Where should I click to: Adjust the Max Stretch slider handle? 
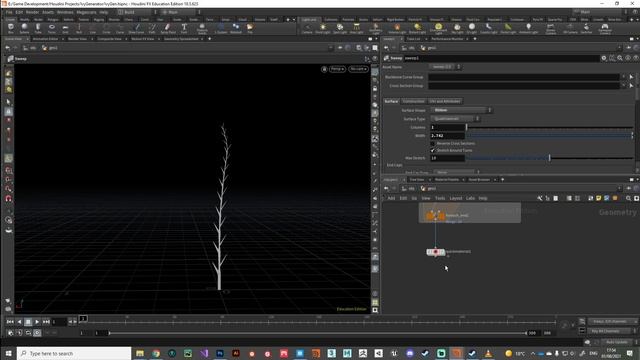[x=549, y=158]
